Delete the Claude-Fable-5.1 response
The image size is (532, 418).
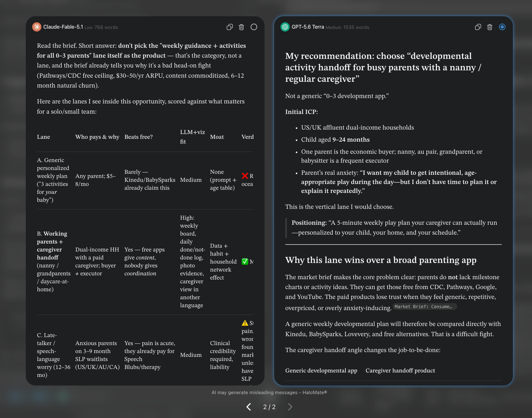tap(241, 27)
